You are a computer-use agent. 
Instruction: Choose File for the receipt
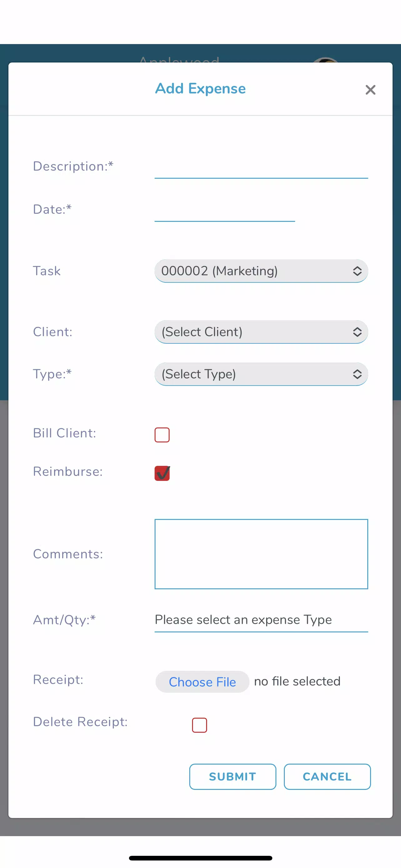tap(202, 682)
